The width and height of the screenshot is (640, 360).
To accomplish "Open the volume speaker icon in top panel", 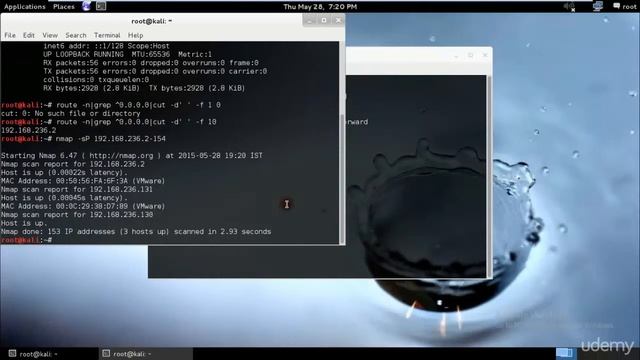I will 569,7.
